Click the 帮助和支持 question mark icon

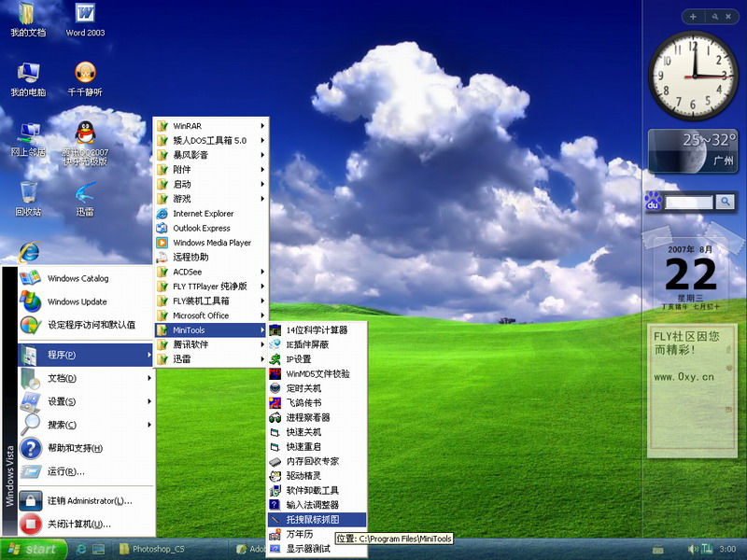coord(31,448)
